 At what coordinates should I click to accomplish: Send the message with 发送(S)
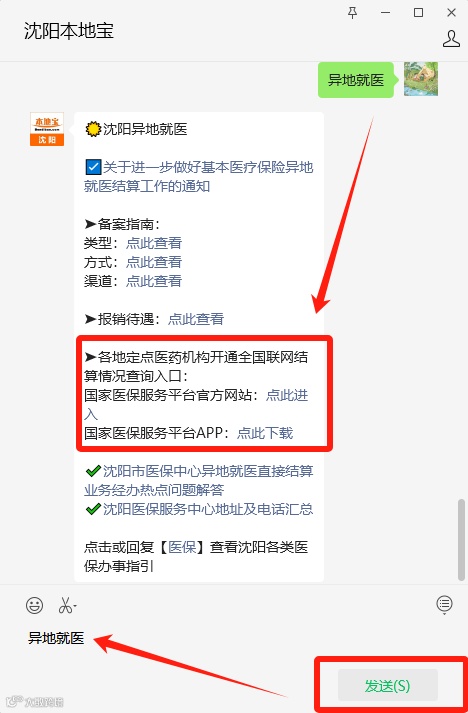[387, 686]
